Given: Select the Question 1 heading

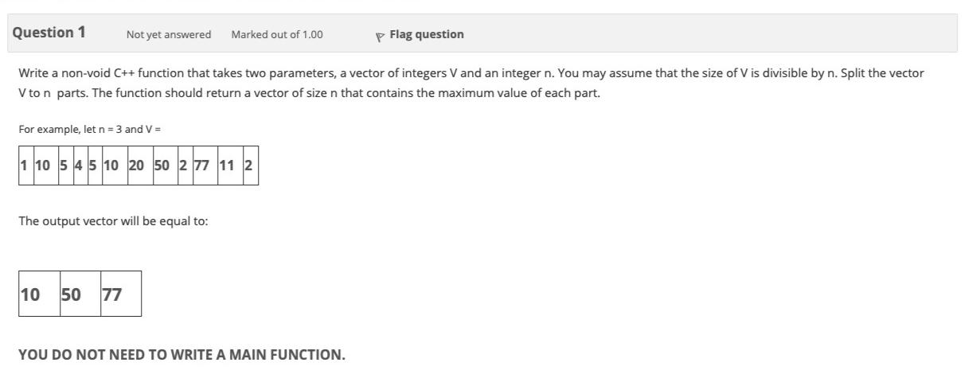Looking at the screenshot, I should coord(49,33).
